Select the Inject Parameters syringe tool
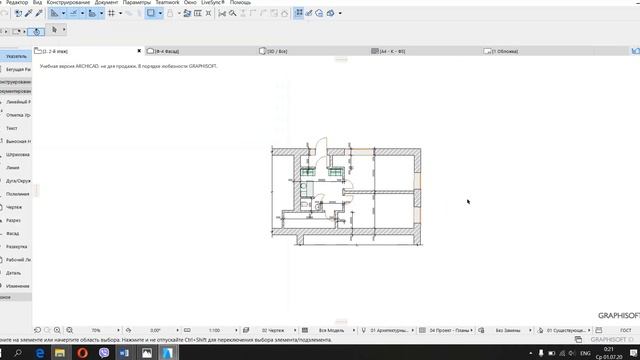The image size is (640, 360). click(x=39, y=13)
